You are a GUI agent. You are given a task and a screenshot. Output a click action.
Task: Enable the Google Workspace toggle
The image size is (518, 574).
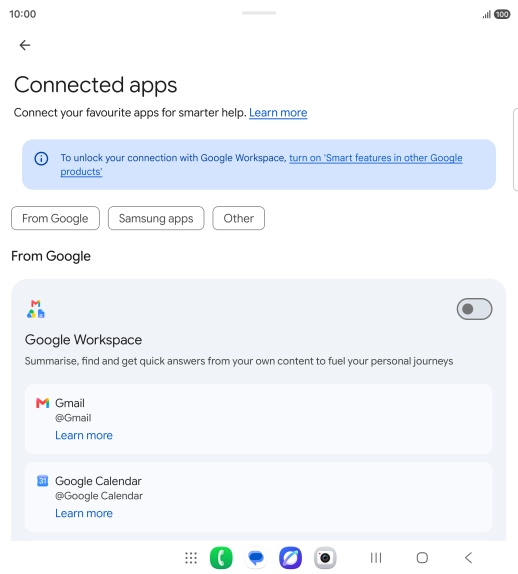coord(474,309)
